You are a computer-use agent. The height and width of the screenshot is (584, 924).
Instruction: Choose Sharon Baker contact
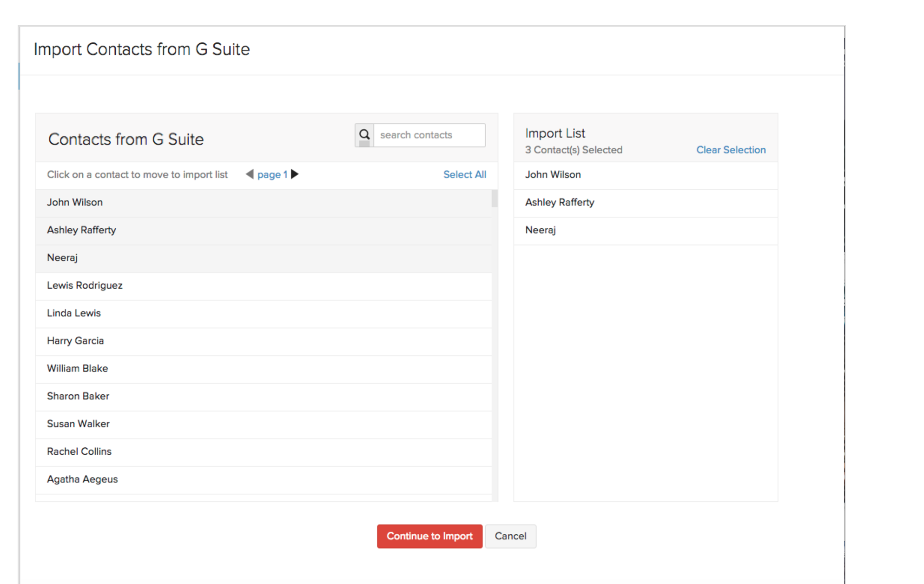tap(78, 396)
